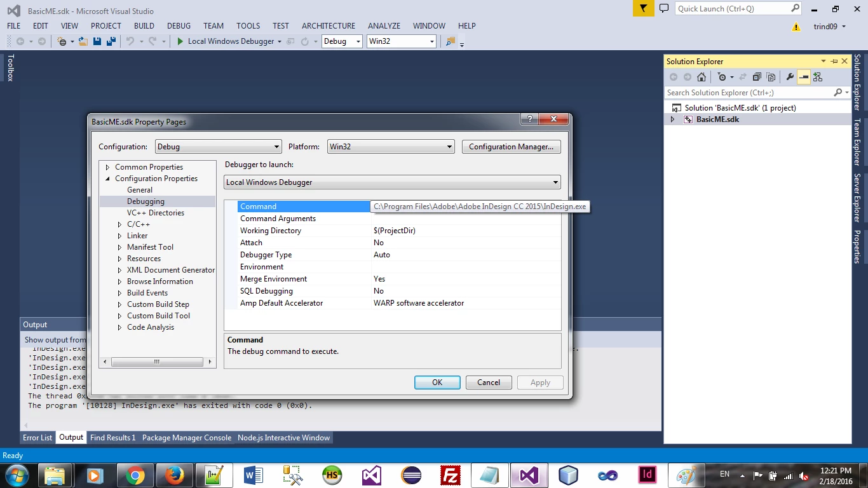Click the OK button in Property Pages

(437, 383)
